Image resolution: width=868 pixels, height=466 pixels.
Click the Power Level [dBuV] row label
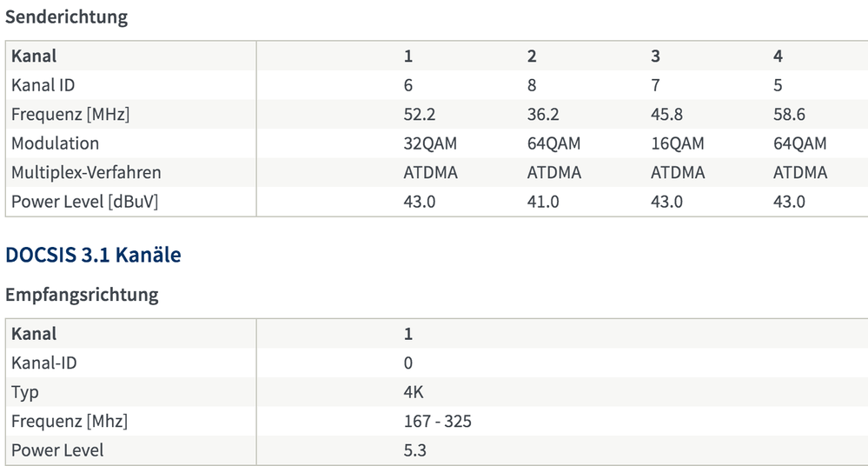point(84,202)
